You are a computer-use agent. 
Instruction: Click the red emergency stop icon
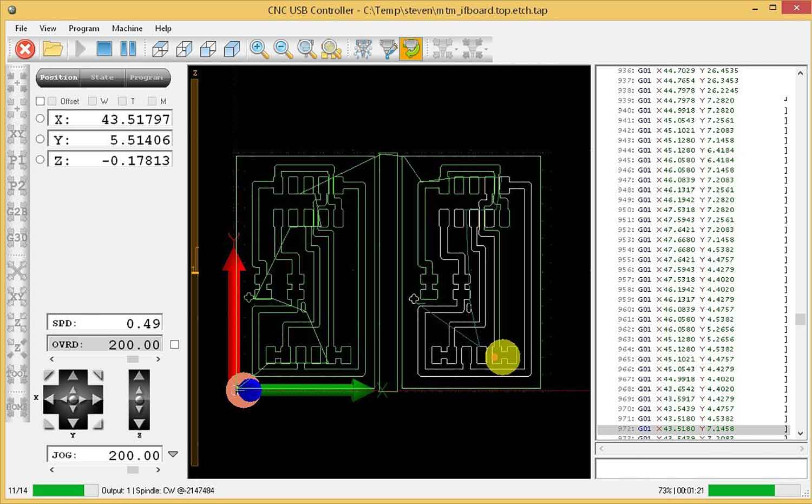pos(25,49)
